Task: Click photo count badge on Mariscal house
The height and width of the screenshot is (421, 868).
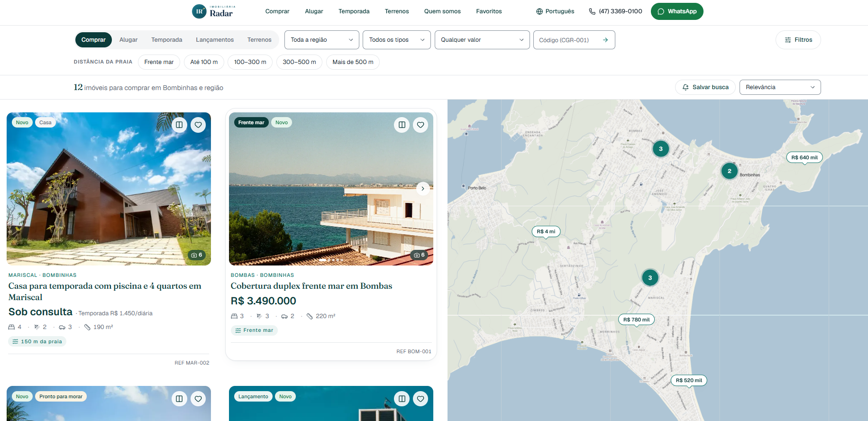Action: click(x=197, y=255)
